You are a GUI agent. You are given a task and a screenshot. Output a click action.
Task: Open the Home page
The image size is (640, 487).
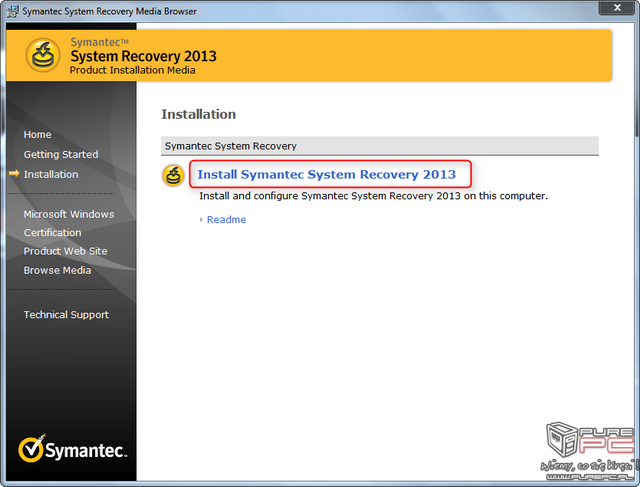[38, 135]
